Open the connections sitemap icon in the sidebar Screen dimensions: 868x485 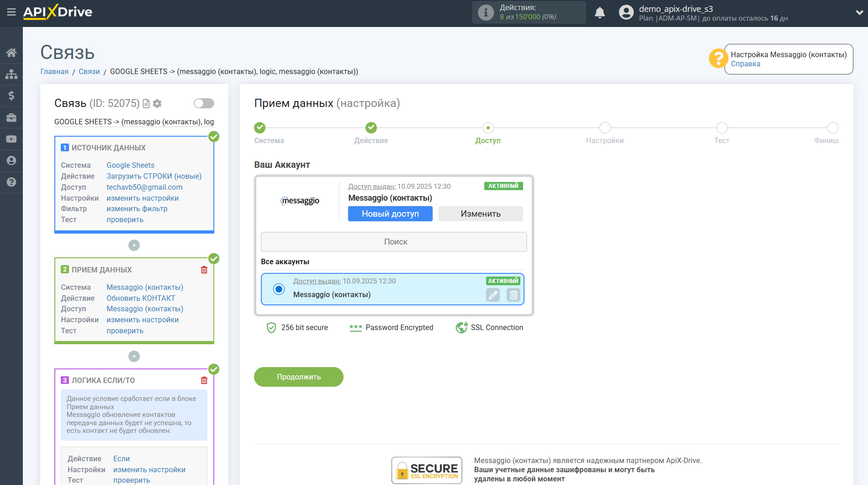pyautogui.click(x=11, y=74)
